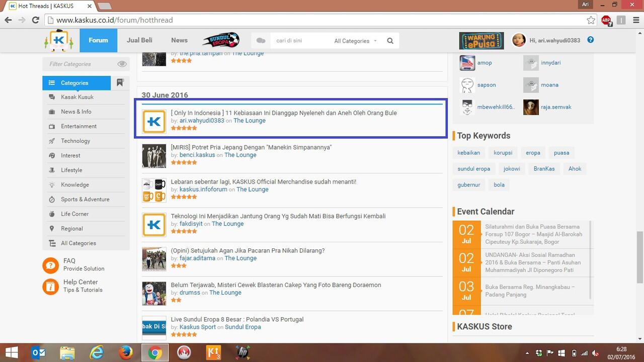Open File Explorer from the taskbar
Viewport: 644px width, 362px height.
(67, 353)
